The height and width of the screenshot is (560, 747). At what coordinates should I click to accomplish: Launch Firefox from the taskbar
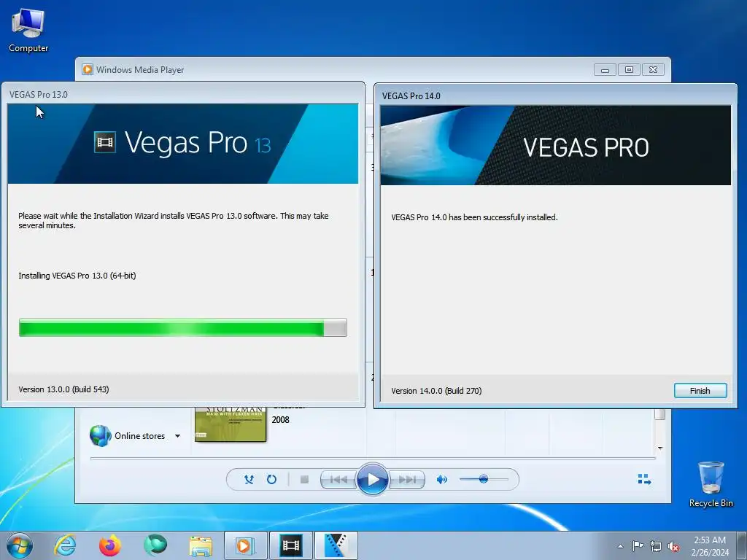110,545
